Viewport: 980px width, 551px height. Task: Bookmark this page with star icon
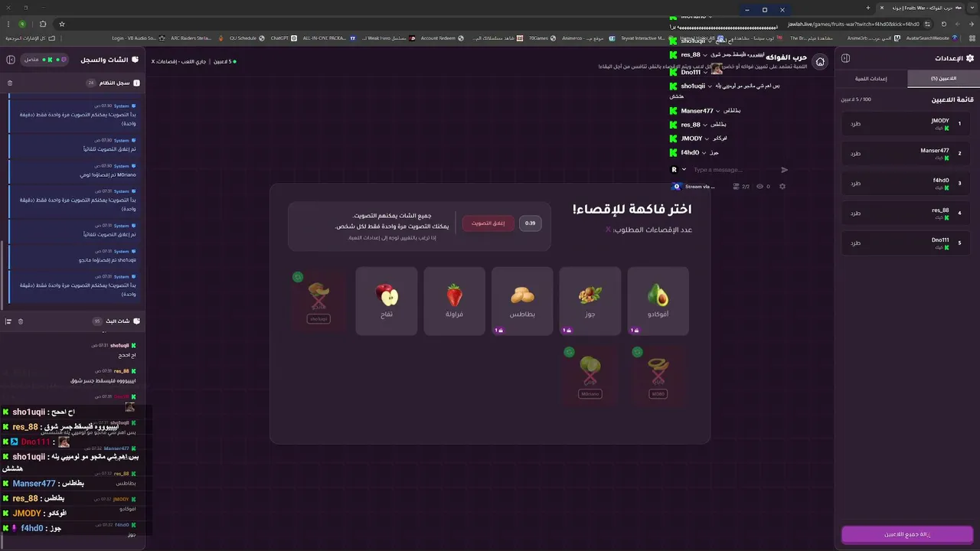click(x=62, y=24)
